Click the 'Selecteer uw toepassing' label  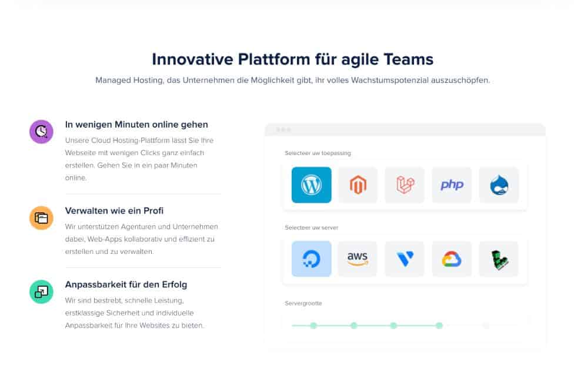click(318, 153)
